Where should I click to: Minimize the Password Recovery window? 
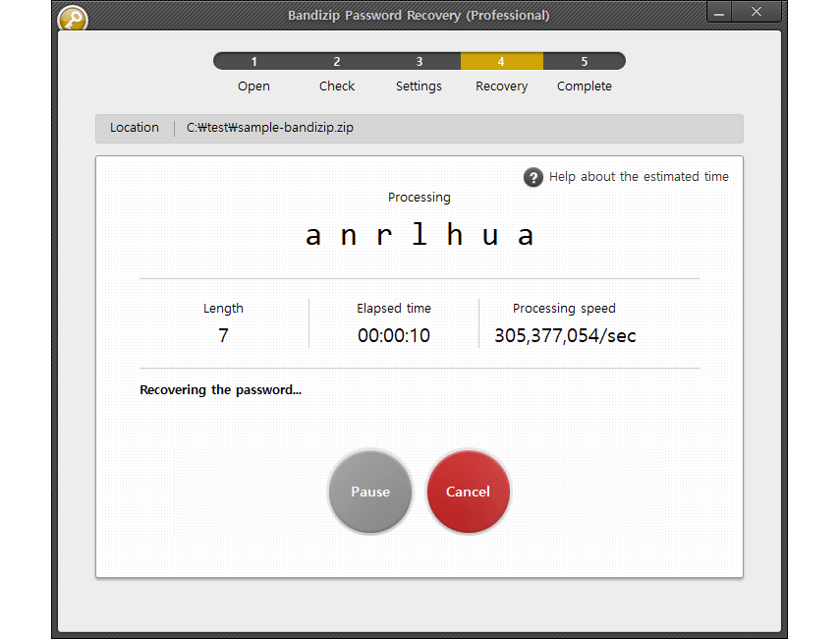point(720,13)
